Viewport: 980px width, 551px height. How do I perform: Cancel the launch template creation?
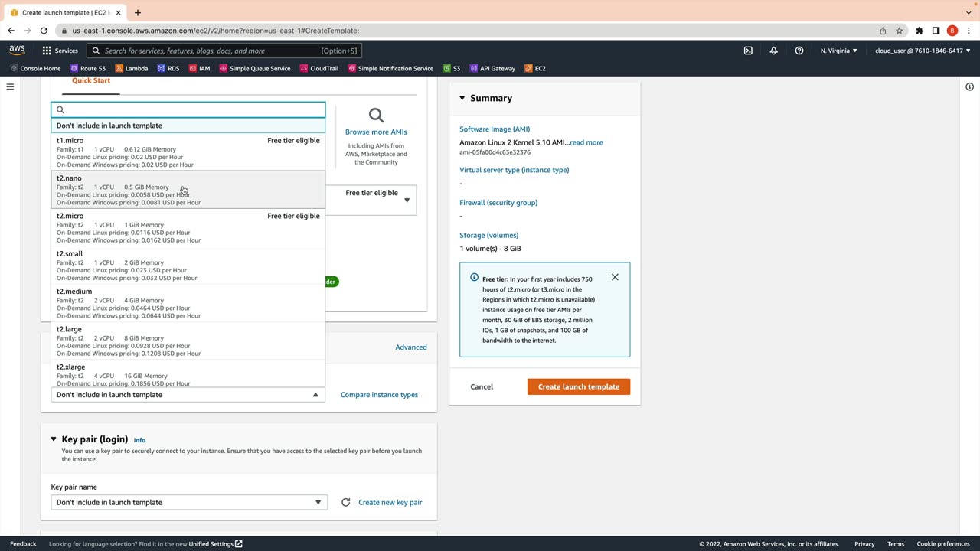point(482,386)
